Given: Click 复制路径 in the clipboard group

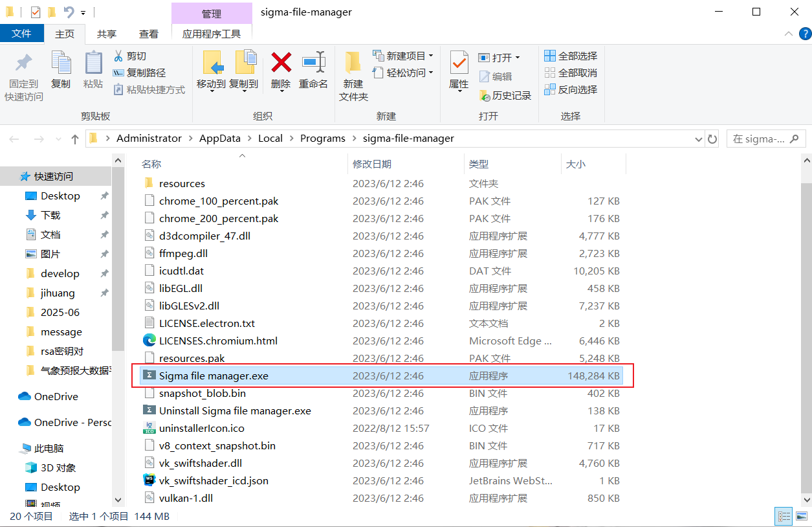Looking at the screenshot, I should pyautogui.click(x=139, y=73).
